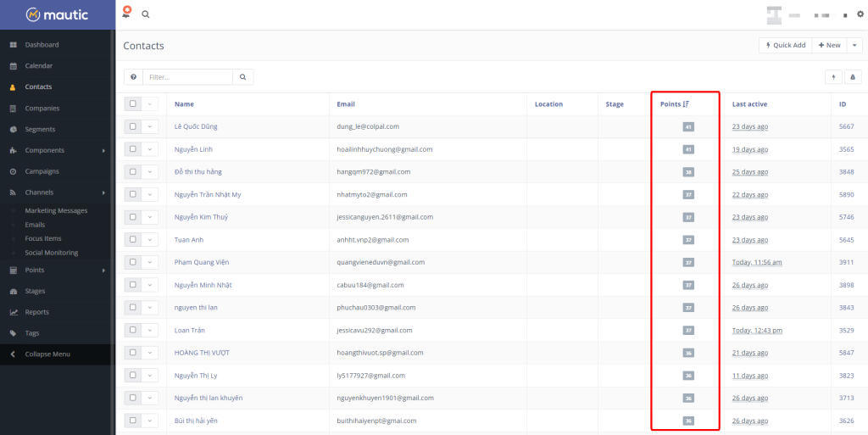Open row actions dropdown for Nguyễn Linh

pos(150,149)
